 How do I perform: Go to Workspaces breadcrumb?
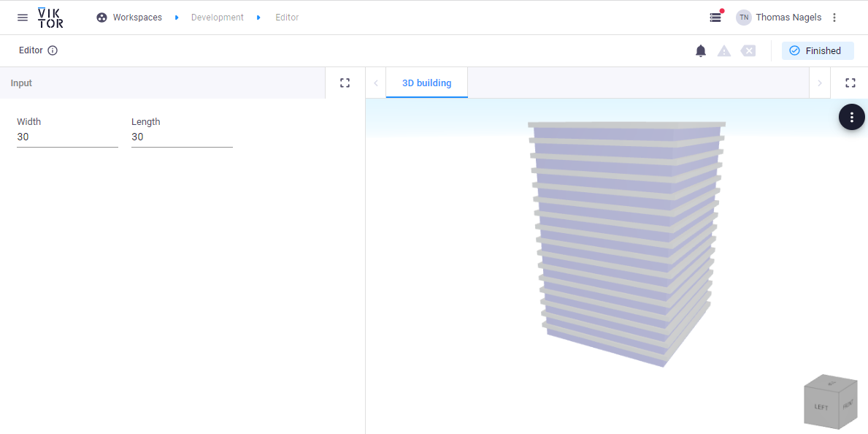(x=137, y=18)
